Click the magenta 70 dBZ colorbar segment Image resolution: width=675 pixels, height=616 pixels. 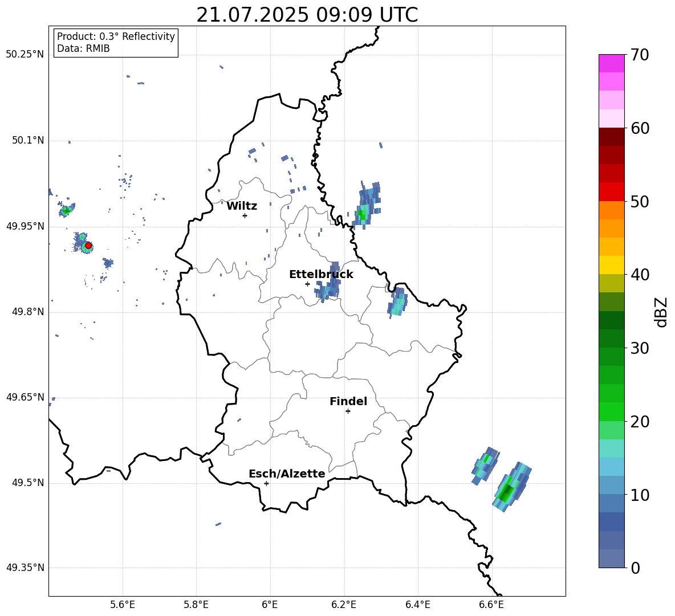(611, 63)
